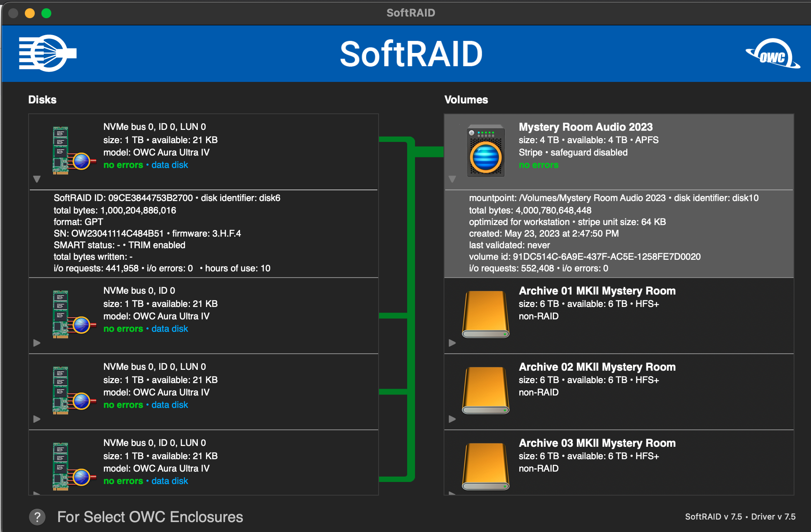Select the Archive 03 MKII Mystery Room title
The image size is (811, 532).
pos(597,443)
